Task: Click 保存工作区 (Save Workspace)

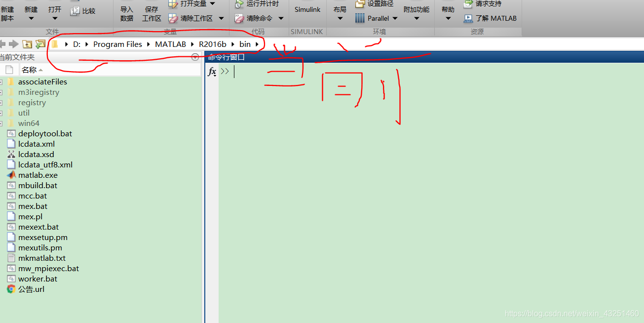Action: (x=152, y=13)
